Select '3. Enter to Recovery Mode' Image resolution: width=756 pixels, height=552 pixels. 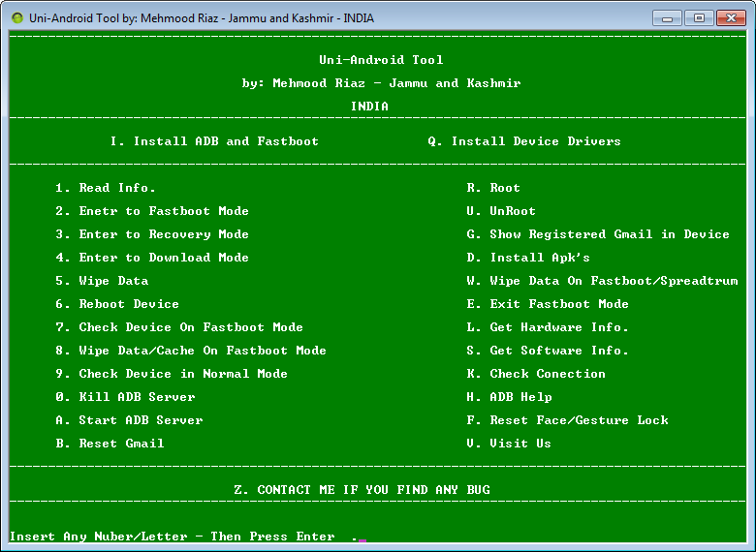[x=152, y=234]
